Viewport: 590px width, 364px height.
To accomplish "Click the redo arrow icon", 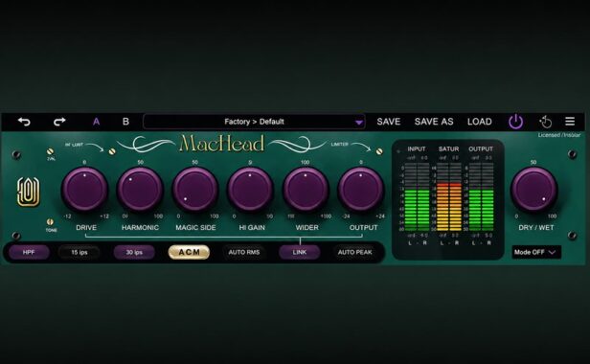I will point(59,122).
